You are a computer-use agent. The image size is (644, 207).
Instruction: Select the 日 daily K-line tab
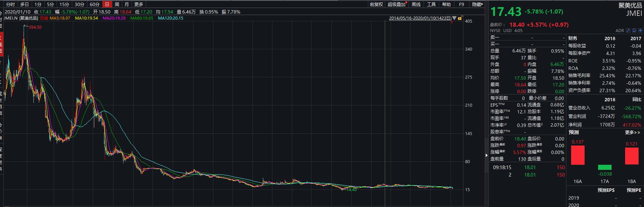click(x=107, y=4)
